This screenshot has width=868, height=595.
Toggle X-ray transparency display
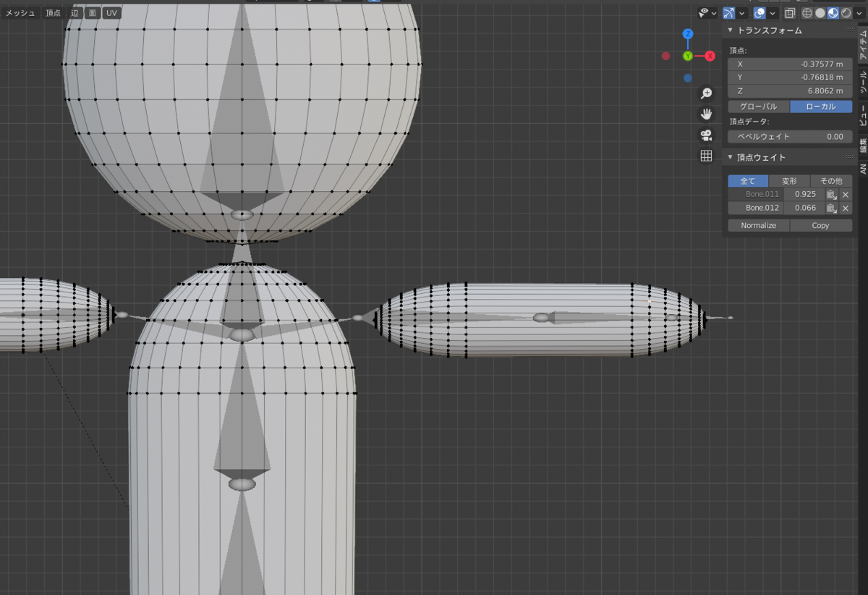790,13
